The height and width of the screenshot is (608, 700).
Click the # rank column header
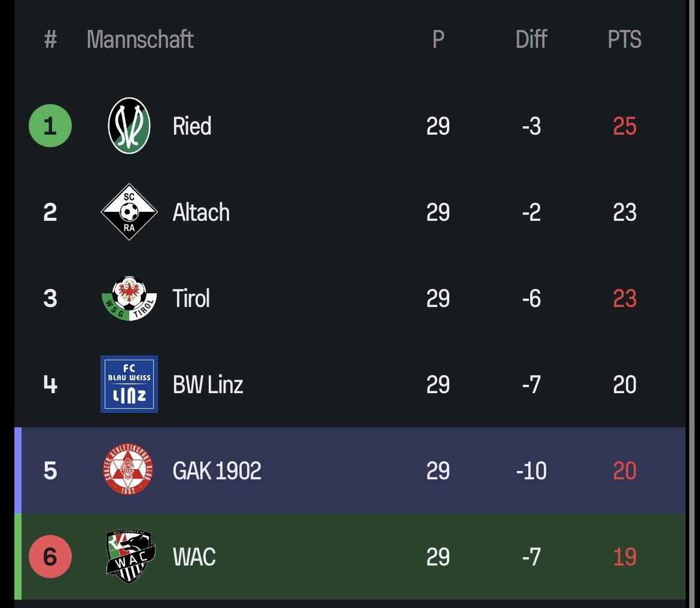(x=50, y=40)
